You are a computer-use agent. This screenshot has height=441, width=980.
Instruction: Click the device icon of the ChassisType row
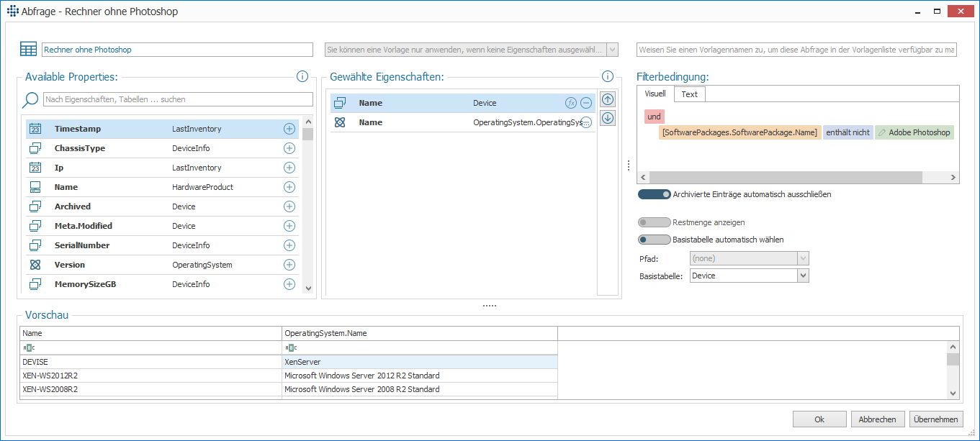35,148
